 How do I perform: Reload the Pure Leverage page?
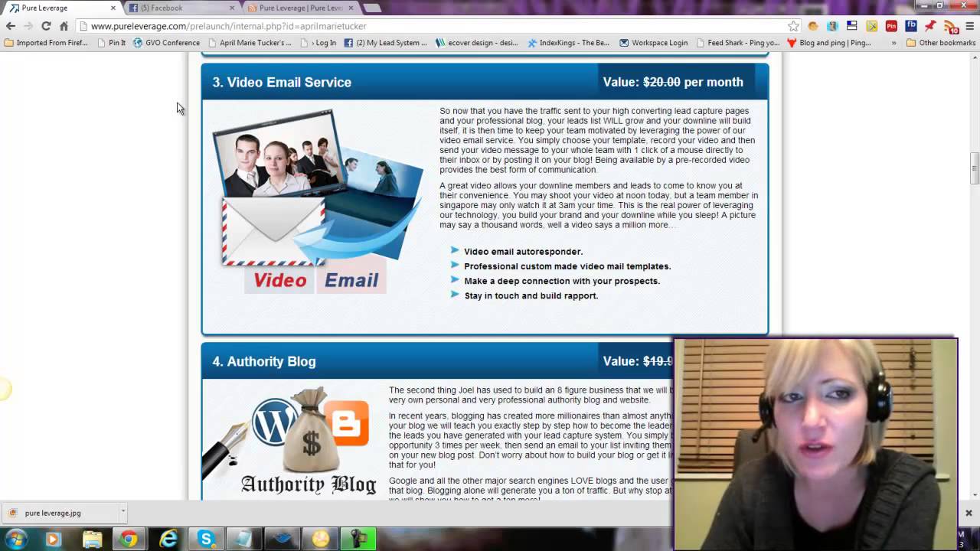46,26
